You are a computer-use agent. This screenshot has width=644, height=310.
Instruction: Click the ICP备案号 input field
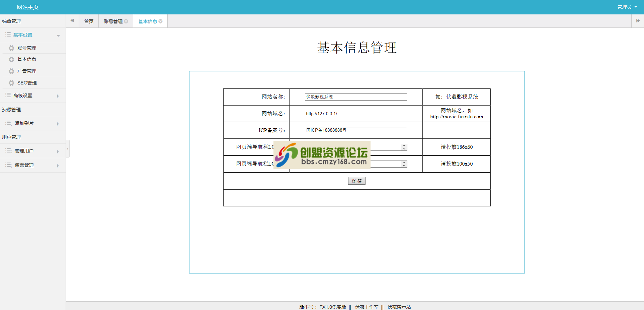coord(355,130)
